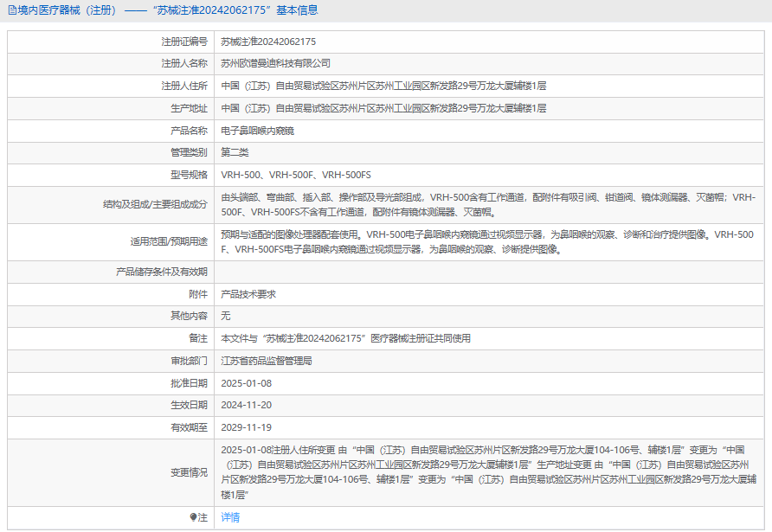Click the bullet icon before 注 label
The width and height of the screenshot is (772, 532).
point(193,517)
